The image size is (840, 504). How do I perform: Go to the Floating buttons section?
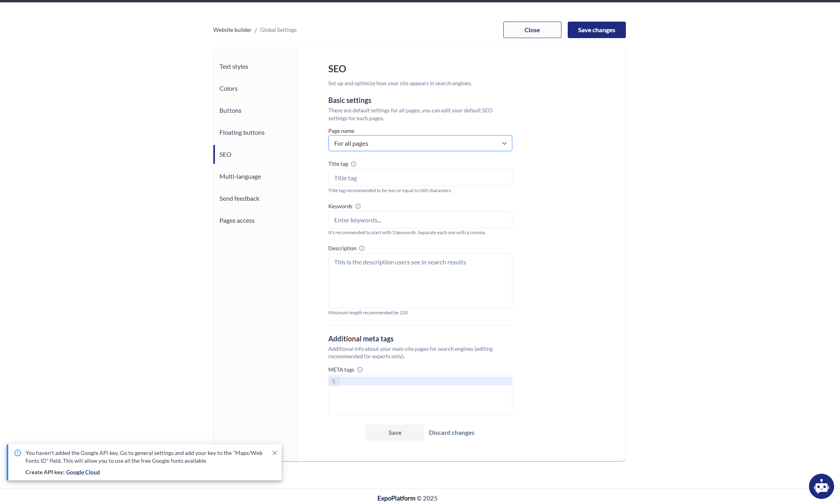coord(242,133)
